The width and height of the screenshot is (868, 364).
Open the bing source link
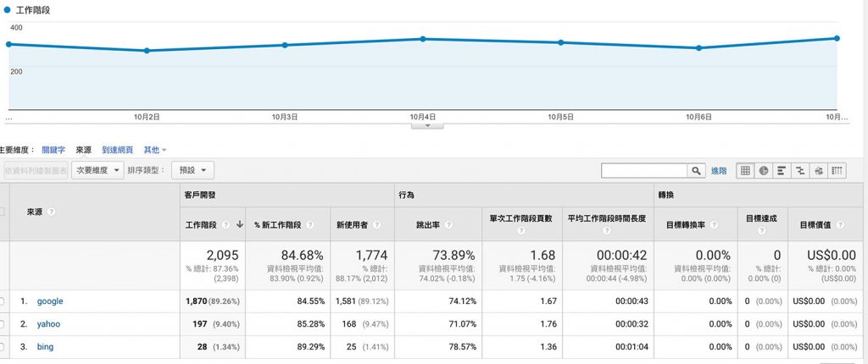coord(46,347)
